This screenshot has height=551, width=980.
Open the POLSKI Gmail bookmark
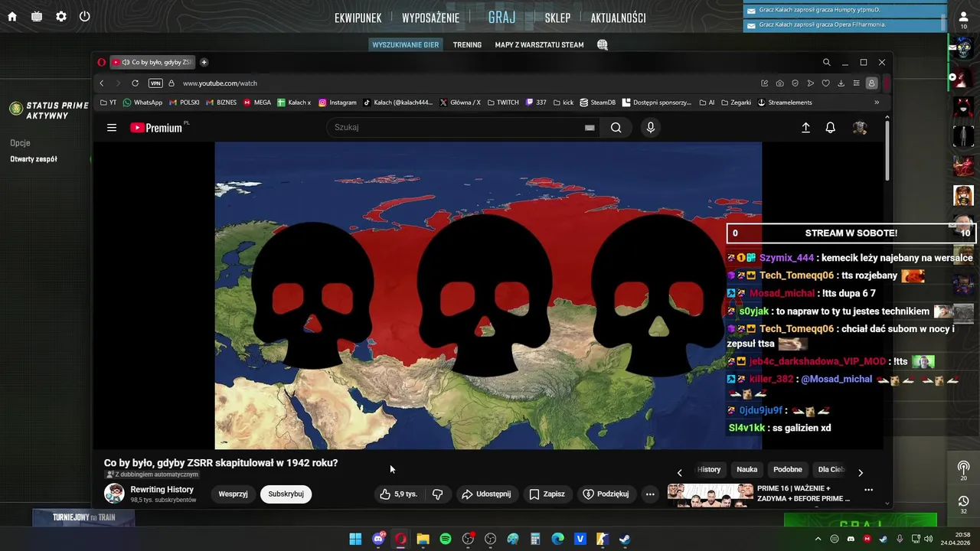coord(185,103)
